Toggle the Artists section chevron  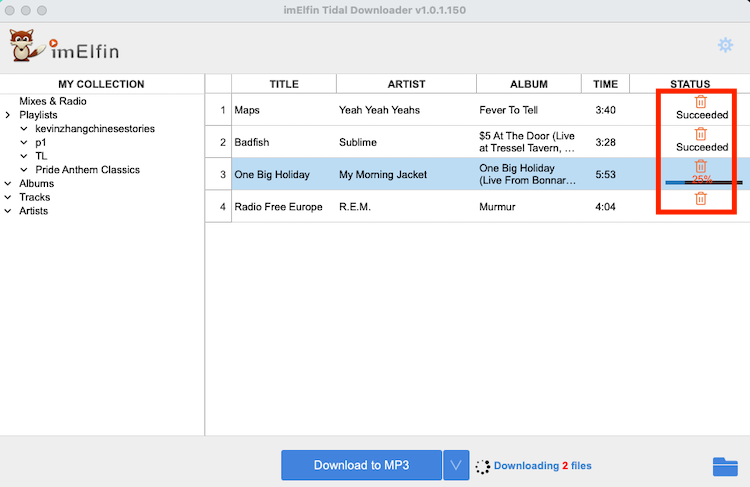(x=8, y=211)
